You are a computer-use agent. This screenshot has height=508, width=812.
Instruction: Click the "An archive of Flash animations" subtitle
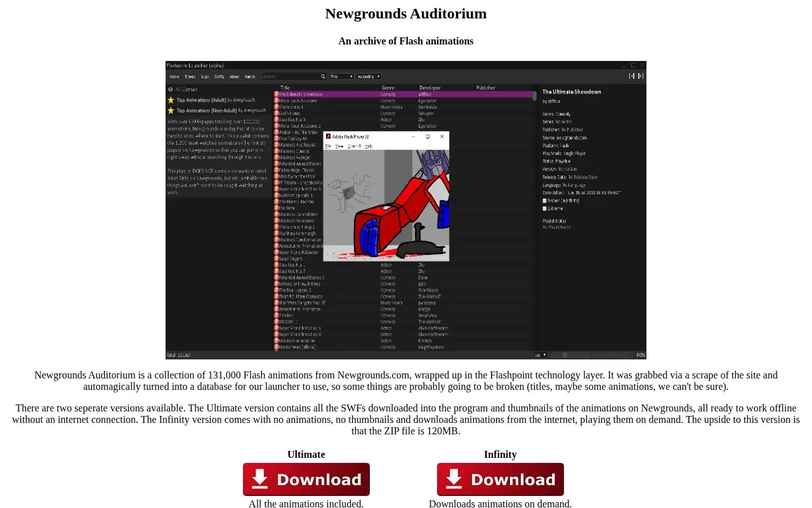[x=406, y=41]
